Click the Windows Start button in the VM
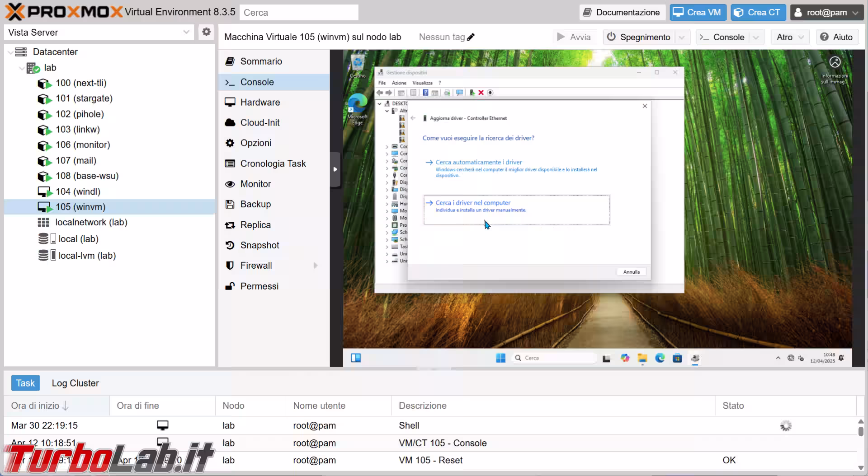Screen dimensions: 868x476 [500, 358]
